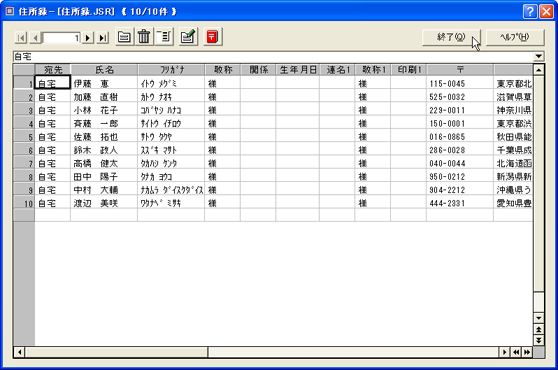Click the list layout icon in toolbar
Screen dimensions: 558x370
pos(164,37)
